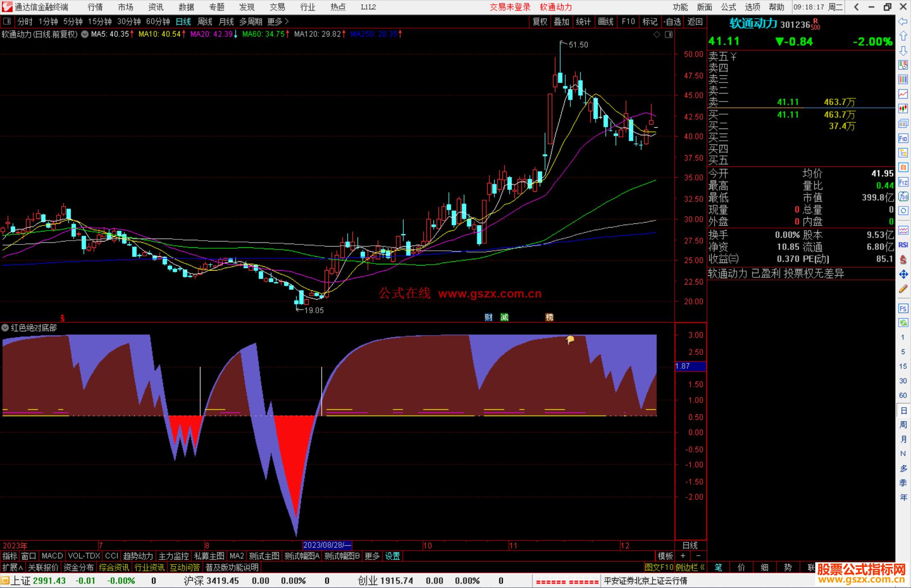Image resolution: width=911 pixels, height=588 pixels.
Task: Click the 设置 indicator settings button
Action: click(392, 556)
